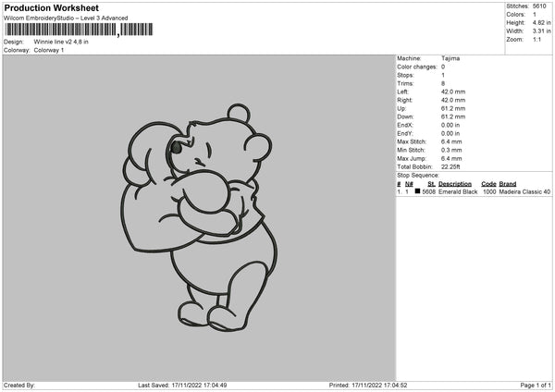Click the 'N#' column header

pos(409,184)
